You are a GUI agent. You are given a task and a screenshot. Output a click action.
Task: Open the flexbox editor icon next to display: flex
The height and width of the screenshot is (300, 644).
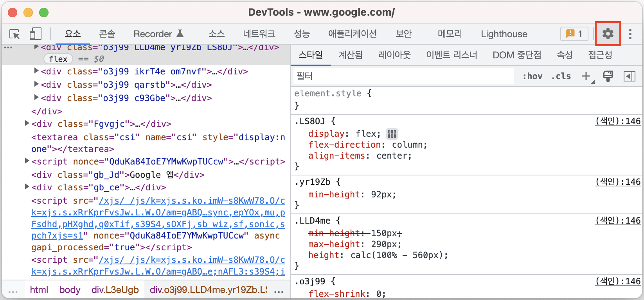[392, 134]
